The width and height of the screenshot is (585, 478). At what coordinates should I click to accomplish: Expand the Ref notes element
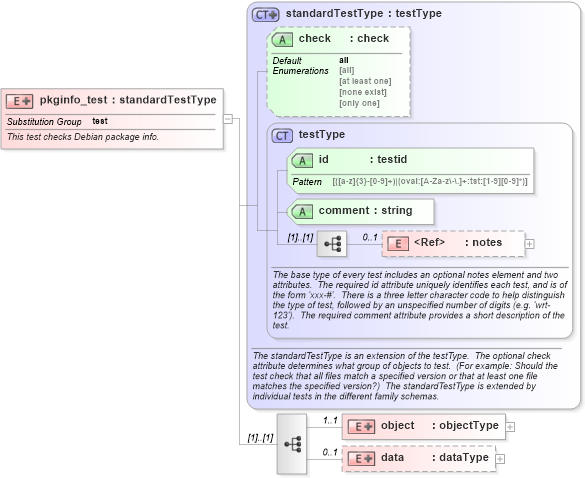pyautogui.click(x=529, y=244)
